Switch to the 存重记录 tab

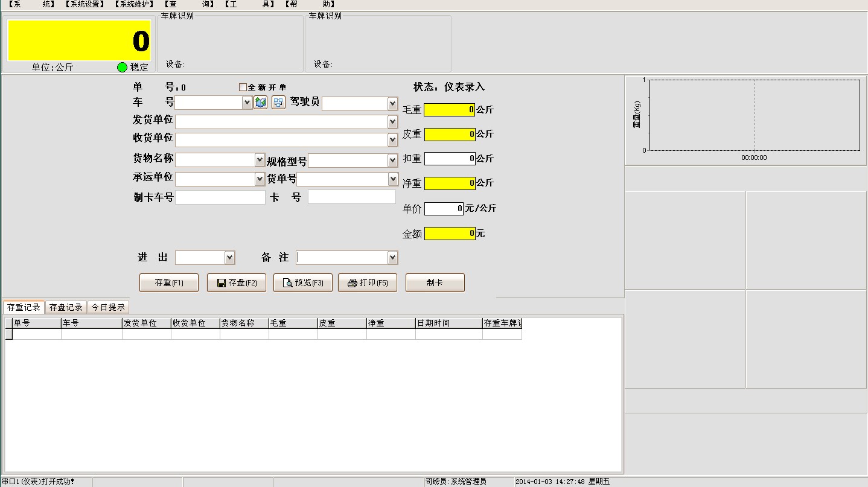[x=24, y=307]
